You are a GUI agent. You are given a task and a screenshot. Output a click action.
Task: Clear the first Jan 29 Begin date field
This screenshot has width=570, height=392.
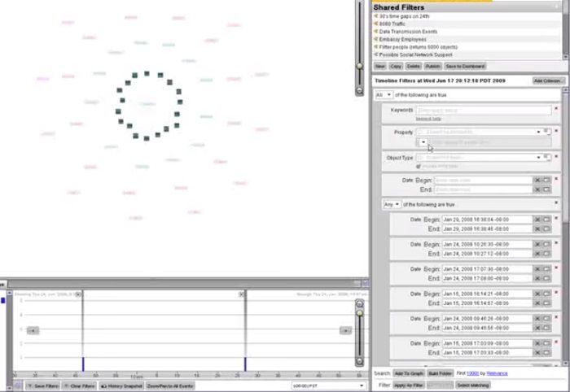point(537,220)
